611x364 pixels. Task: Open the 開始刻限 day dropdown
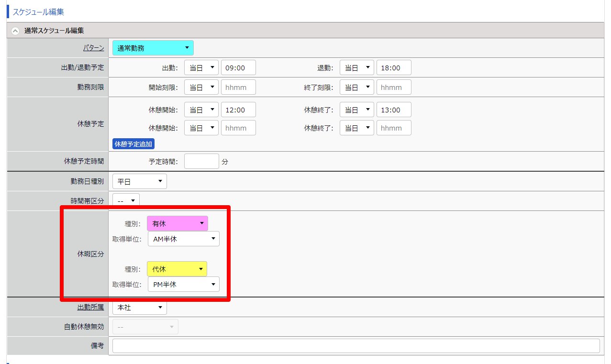pos(201,88)
